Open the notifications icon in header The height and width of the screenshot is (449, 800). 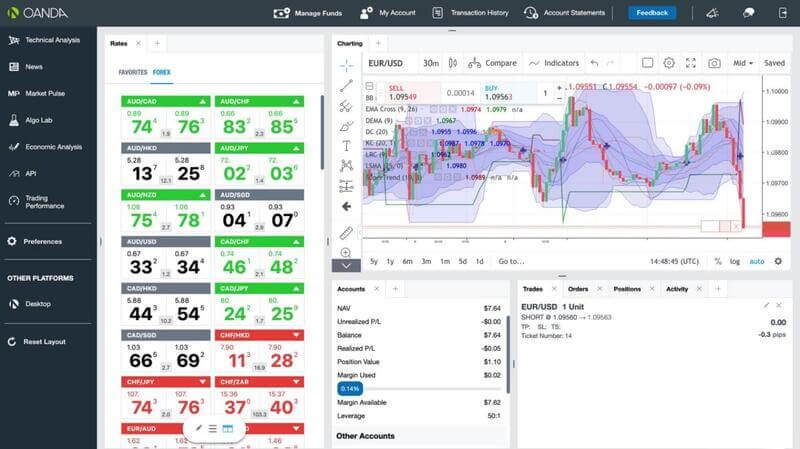click(x=713, y=13)
